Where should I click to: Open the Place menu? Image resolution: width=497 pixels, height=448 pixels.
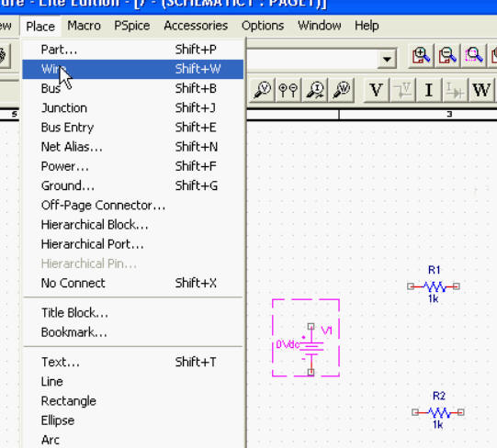coord(40,26)
